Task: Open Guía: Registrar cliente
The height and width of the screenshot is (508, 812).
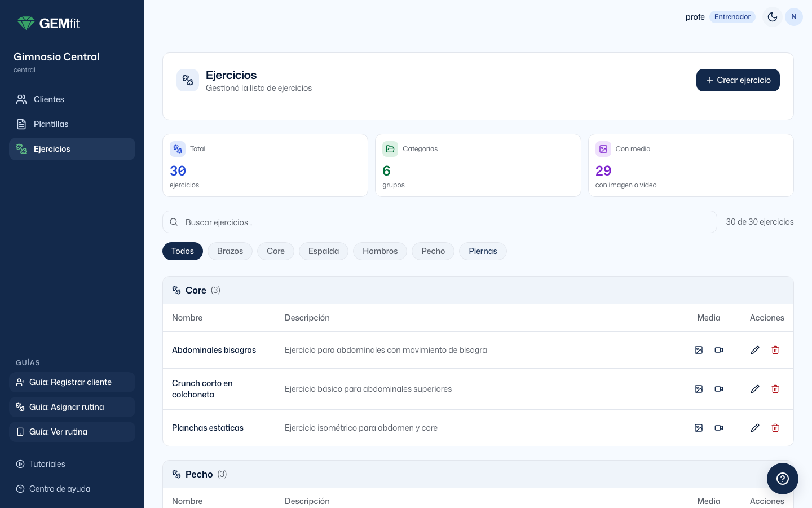Action: [x=72, y=382]
